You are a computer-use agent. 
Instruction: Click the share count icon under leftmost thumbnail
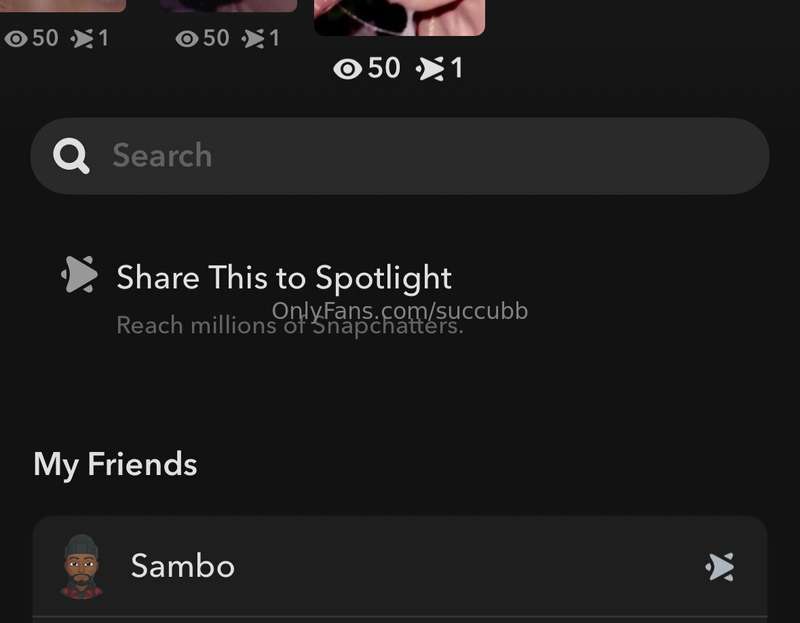click(82, 39)
